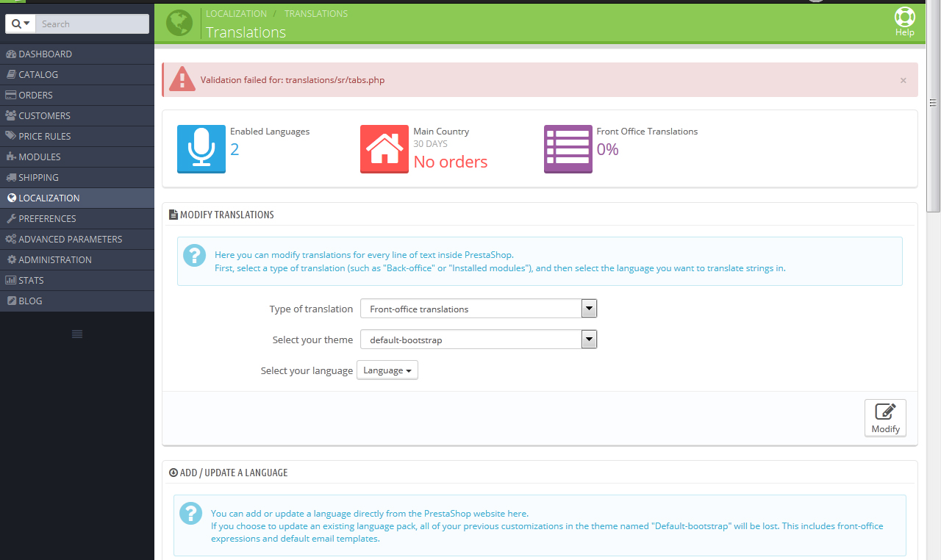
Task: Click the Help lifebuoy icon
Action: pos(904,17)
